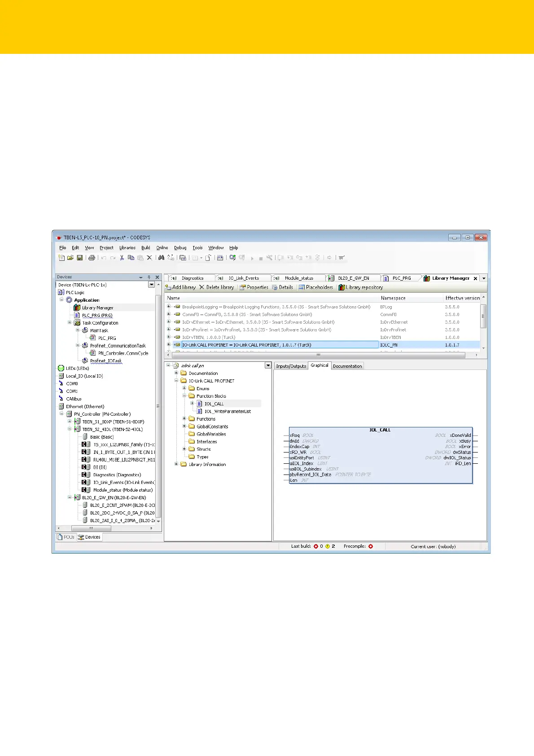This screenshot has height=756, width=534.
Task: Close the Library Manager tab
Action: tap(476, 278)
